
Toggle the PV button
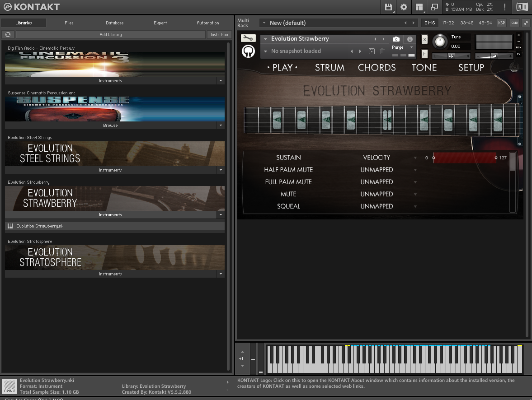pyautogui.click(x=518, y=54)
